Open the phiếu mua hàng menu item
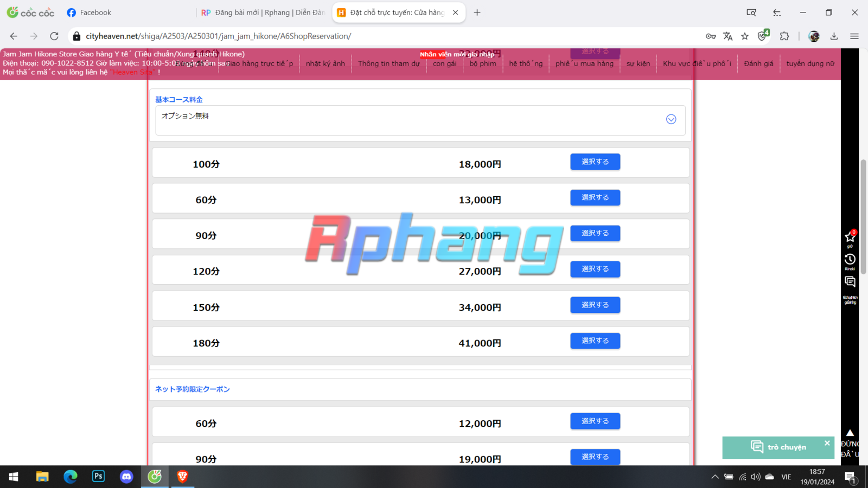Viewport: 868px width, 488px height. point(584,63)
